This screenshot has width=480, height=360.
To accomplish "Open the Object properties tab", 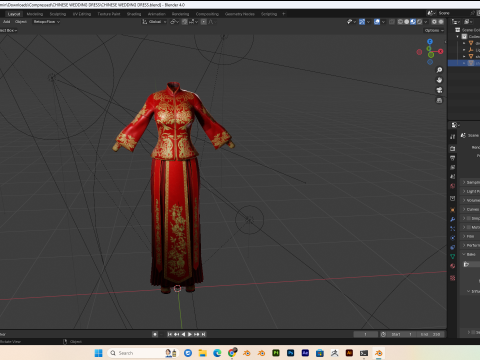I will pyautogui.click(x=452, y=210).
